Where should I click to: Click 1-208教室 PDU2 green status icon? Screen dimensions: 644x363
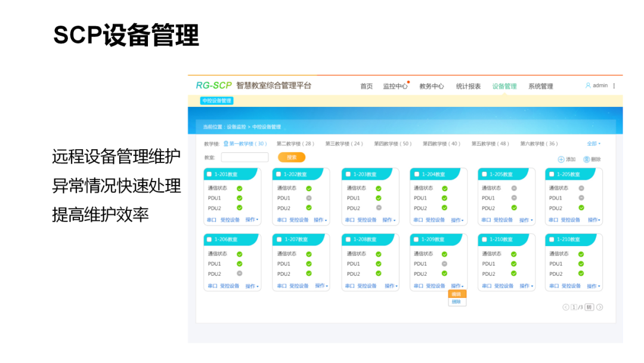[379, 273]
